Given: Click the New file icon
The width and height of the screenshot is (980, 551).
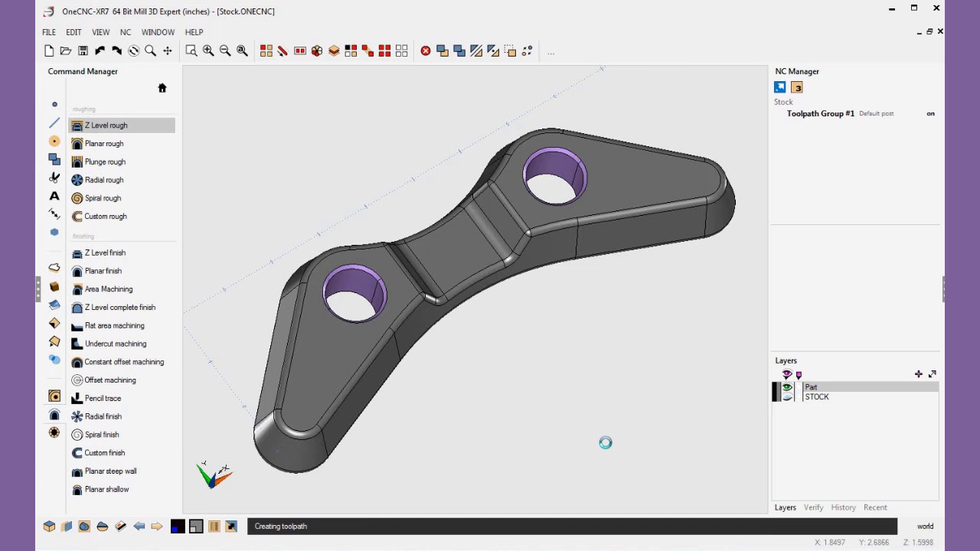Looking at the screenshot, I should (49, 51).
